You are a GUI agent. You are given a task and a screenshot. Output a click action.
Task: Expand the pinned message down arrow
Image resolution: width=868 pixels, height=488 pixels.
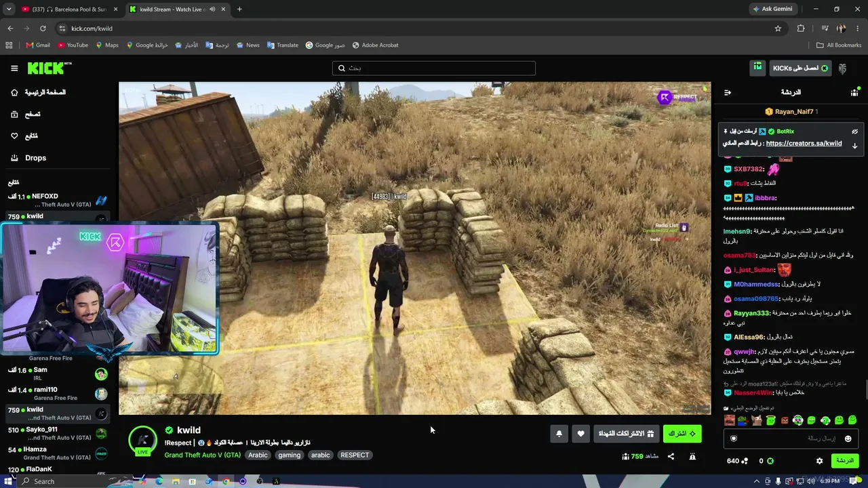click(854, 146)
